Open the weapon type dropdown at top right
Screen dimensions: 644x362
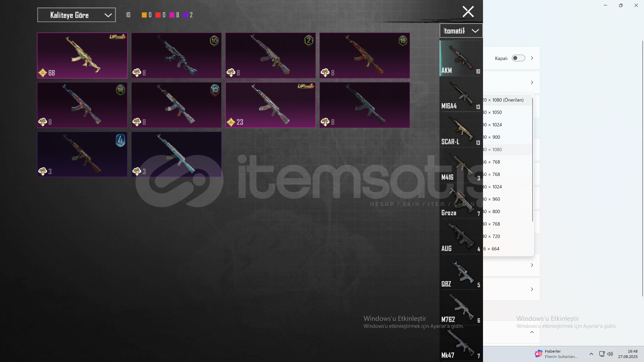[x=461, y=31]
